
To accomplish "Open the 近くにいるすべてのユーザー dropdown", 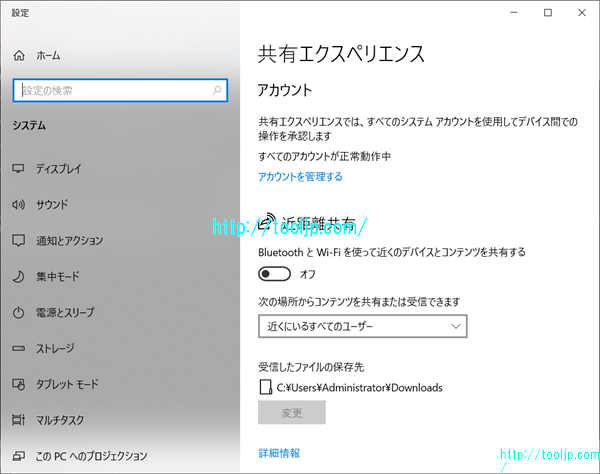I will tap(363, 326).
